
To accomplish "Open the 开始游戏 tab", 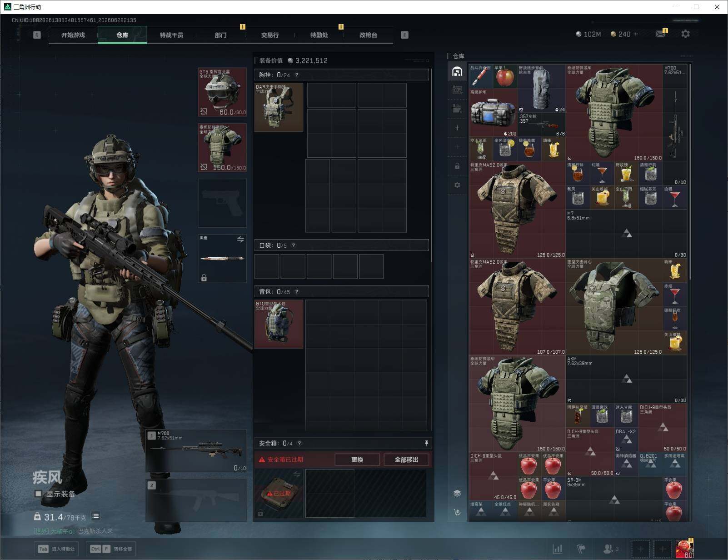I will [73, 35].
